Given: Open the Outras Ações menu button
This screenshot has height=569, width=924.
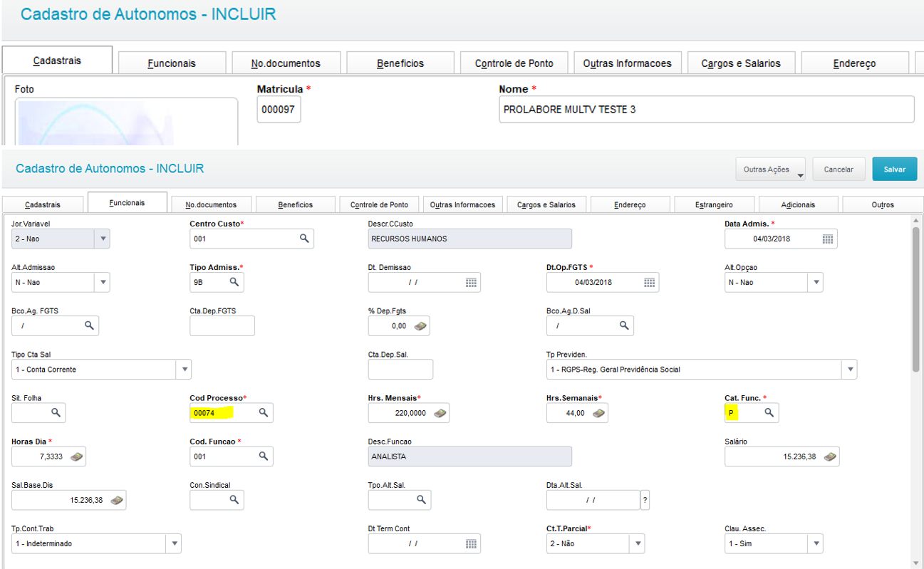Looking at the screenshot, I should 770,169.
